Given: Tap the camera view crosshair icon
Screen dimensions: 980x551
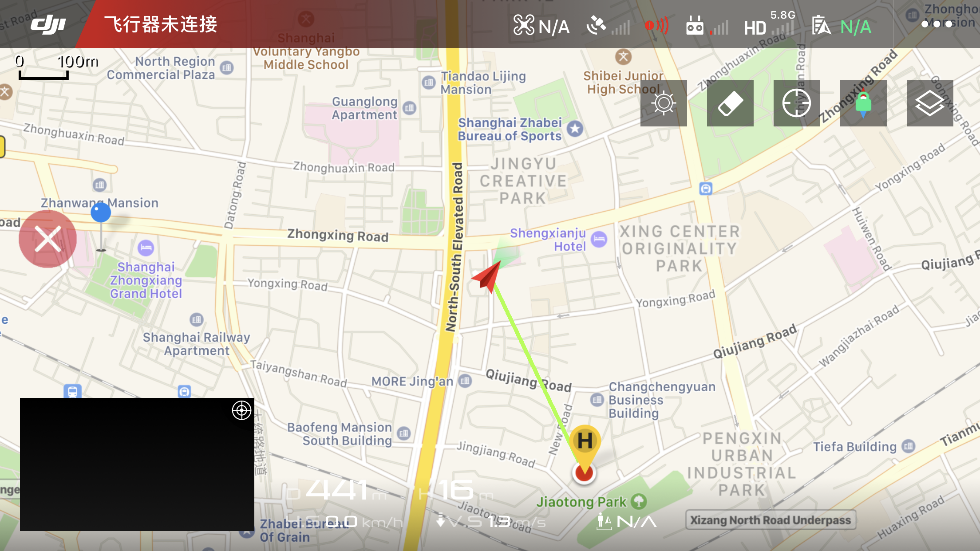Looking at the screenshot, I should tap(241, 410).
